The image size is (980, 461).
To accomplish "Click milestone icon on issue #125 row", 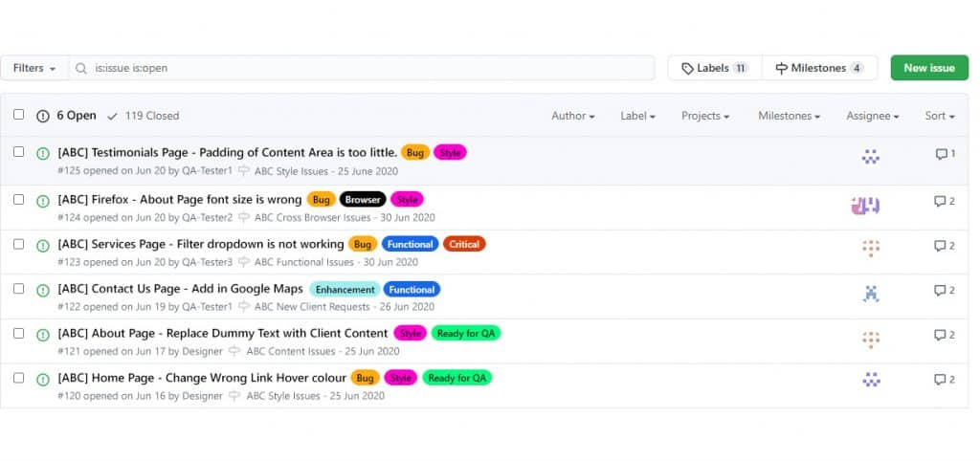I will pos(244,171).
